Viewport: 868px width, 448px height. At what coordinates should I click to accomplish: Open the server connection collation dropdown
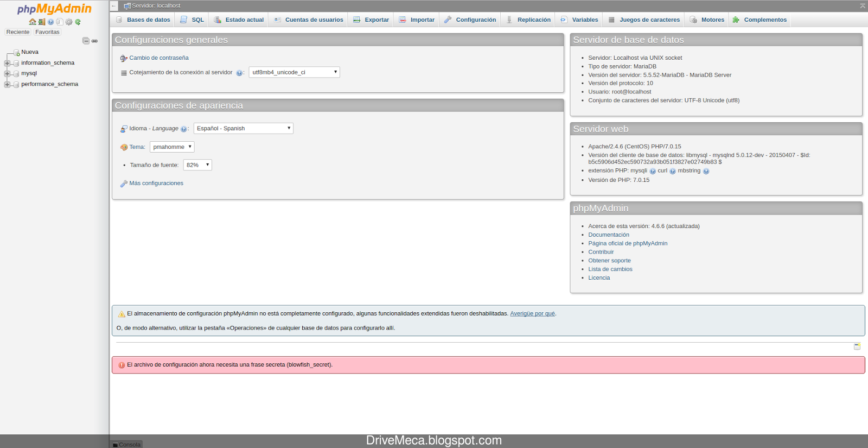295,72
